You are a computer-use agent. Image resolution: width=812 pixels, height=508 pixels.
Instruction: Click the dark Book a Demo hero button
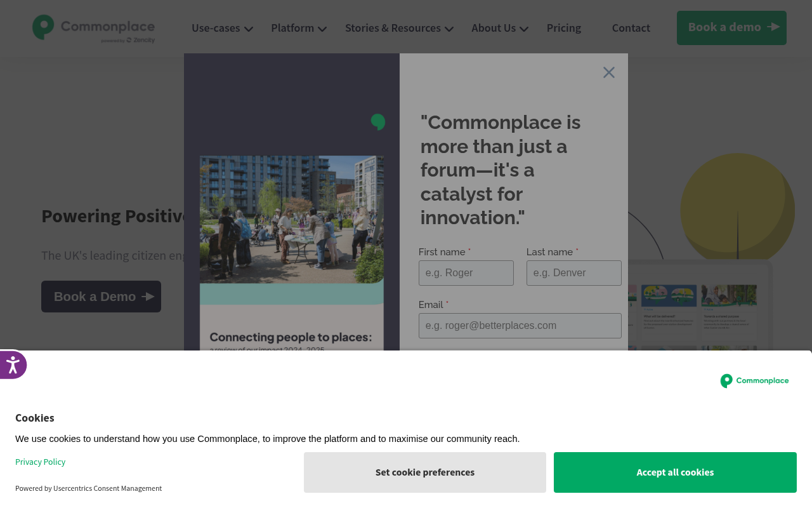point(101,297)
